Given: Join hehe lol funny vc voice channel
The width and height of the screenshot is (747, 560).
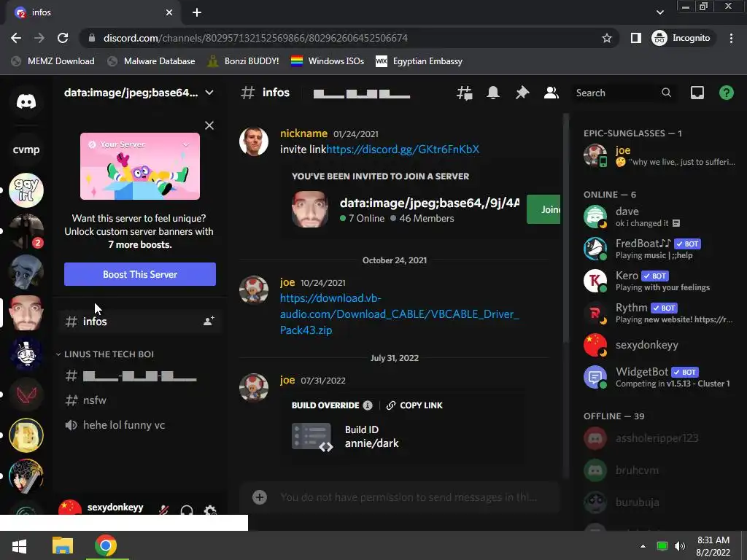Looking at the screenshot, I should pyautogui.click(x=140, y=425).
